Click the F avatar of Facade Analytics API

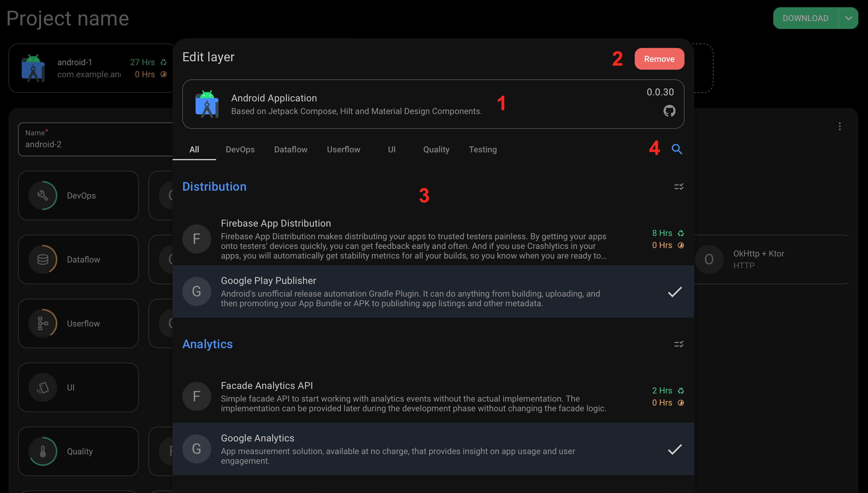(x=196, y=396)
